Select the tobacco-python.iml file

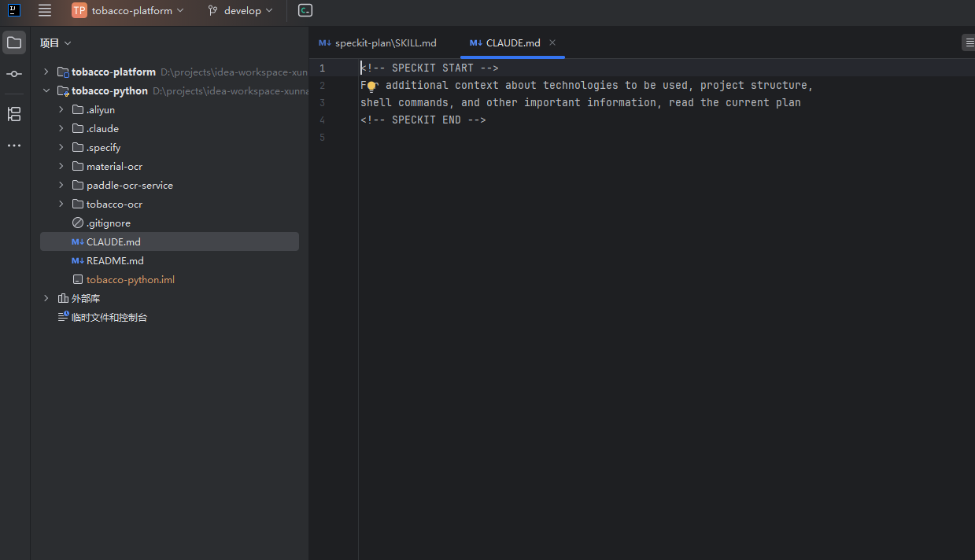[x=169, y=279]
